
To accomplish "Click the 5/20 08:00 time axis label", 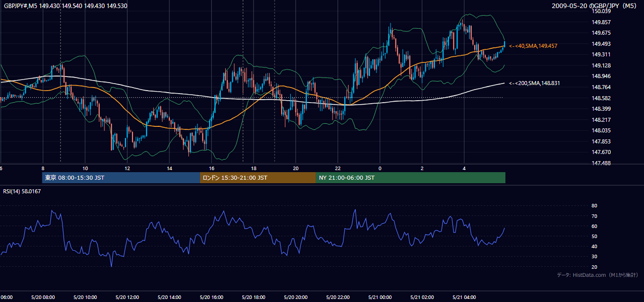I will 43,297.
